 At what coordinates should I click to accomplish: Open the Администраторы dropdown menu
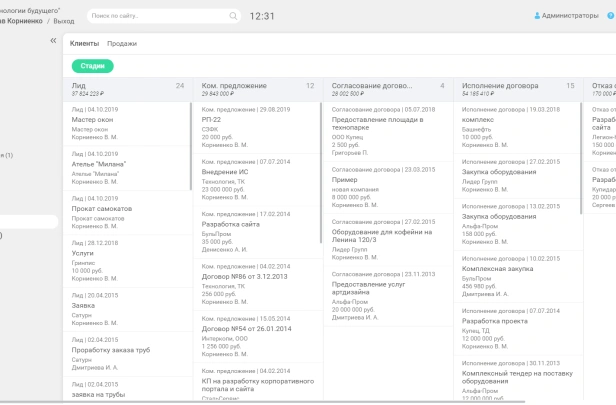(x=570, y=17)
